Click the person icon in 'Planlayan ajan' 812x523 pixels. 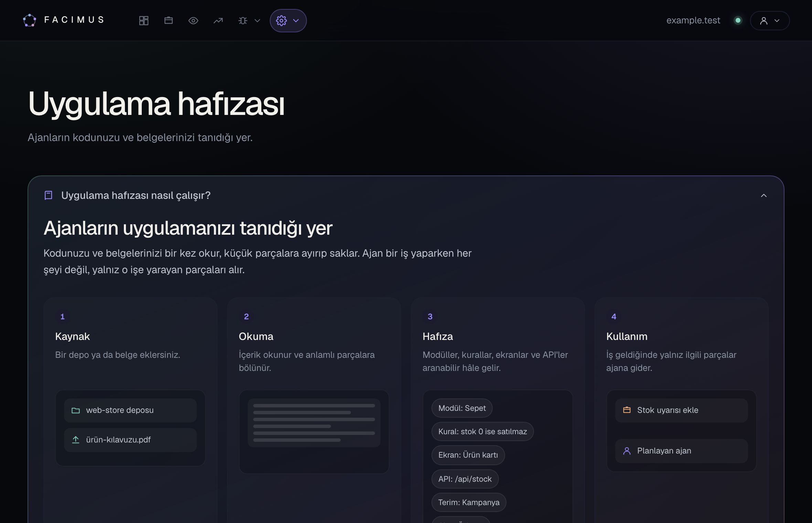click(627, 451)
